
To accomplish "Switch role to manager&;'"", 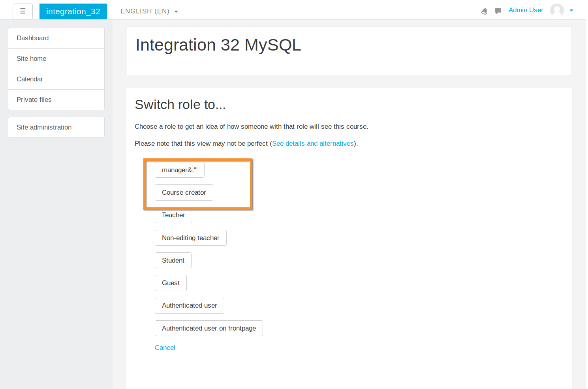I will tap(180, 170).
